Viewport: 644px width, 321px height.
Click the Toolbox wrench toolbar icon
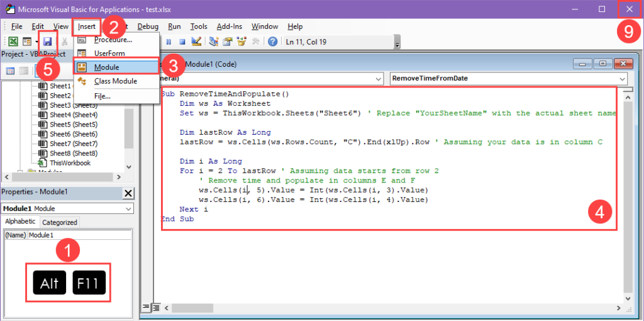click(255, 42)
